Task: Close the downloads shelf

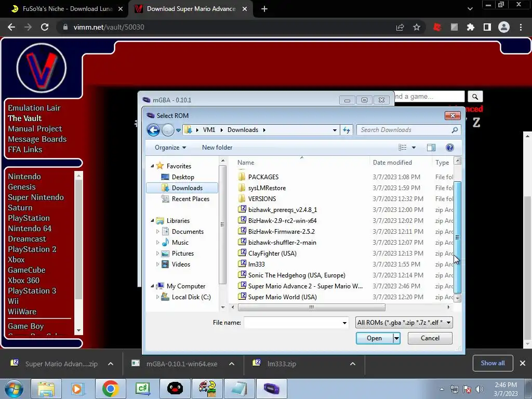Action: pos(523,363)
